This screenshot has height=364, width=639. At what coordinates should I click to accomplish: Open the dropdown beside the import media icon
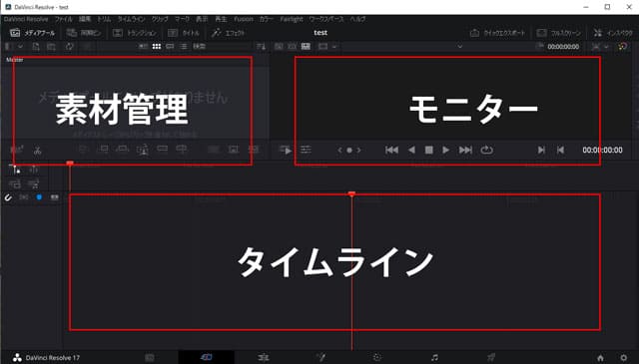click(20, 47)
